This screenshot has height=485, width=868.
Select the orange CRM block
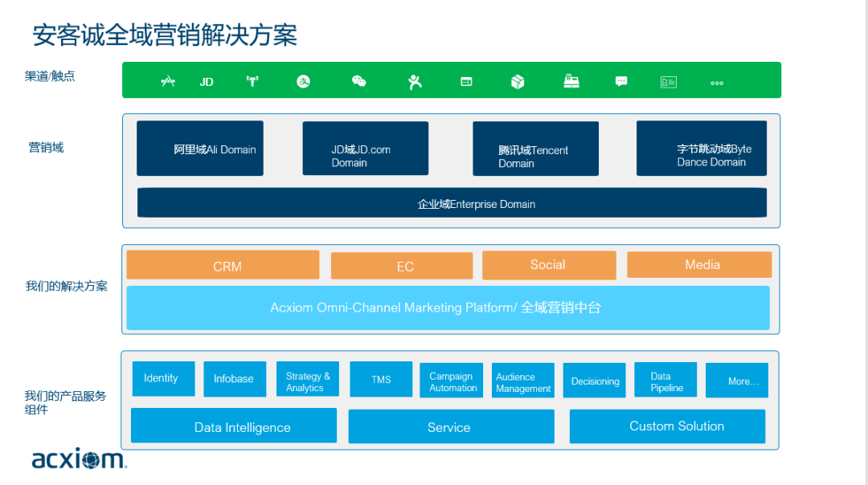(x=223, y=266)
